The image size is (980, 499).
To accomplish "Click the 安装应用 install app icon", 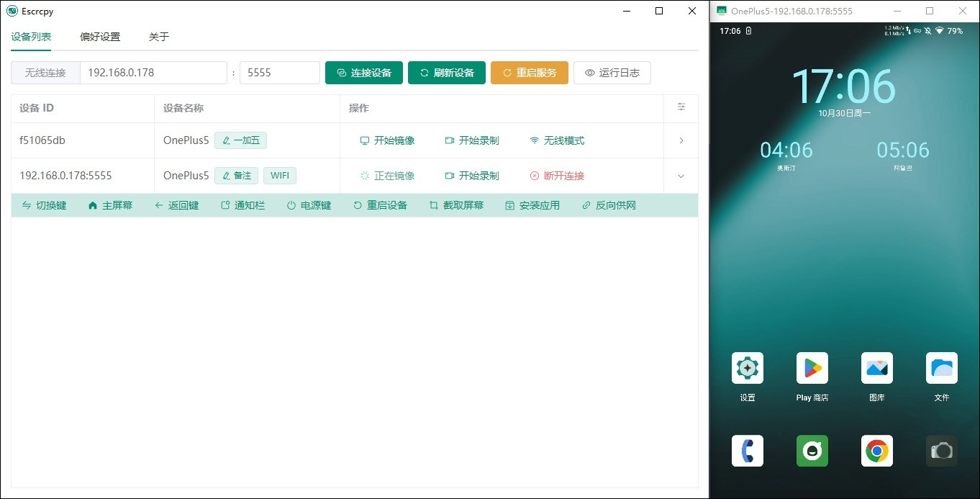I will (x=509, y=205).
